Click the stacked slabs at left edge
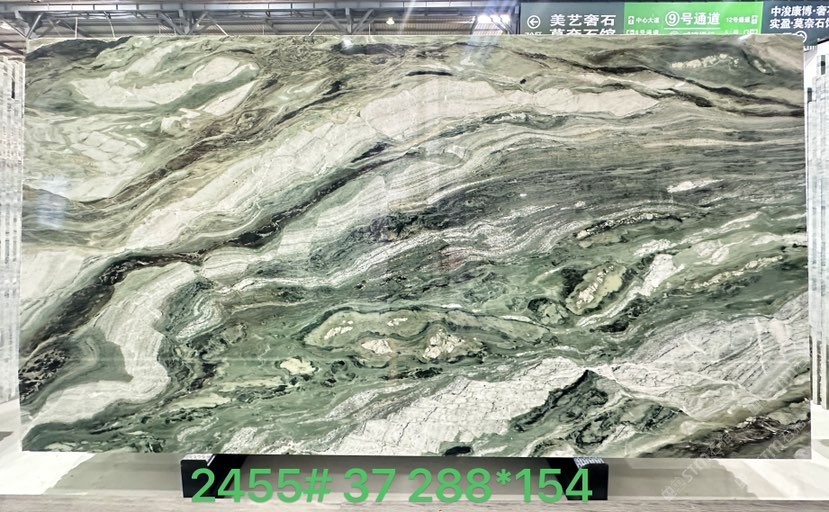The height and width of the screenshot is (512, 829). coord(10,250)
